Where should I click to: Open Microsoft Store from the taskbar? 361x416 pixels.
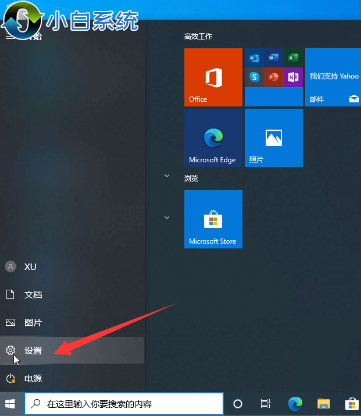[x=351, y=404]
